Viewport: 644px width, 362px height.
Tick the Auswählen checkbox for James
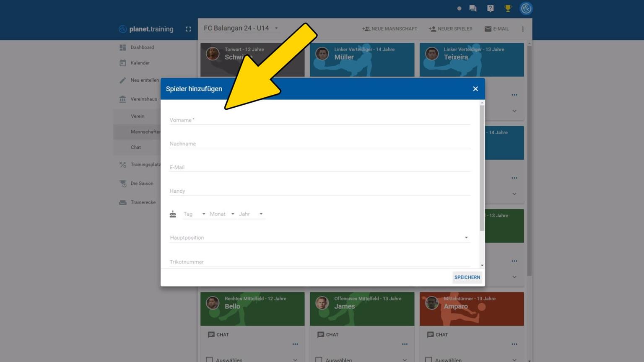[319, 360]
